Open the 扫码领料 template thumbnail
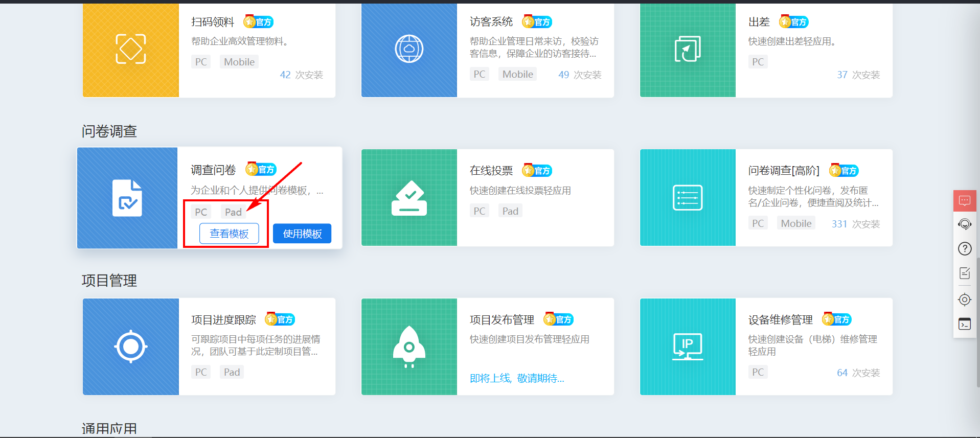Image resolution: width=980 pixels, height=438 pixels. tap(131, 50)
